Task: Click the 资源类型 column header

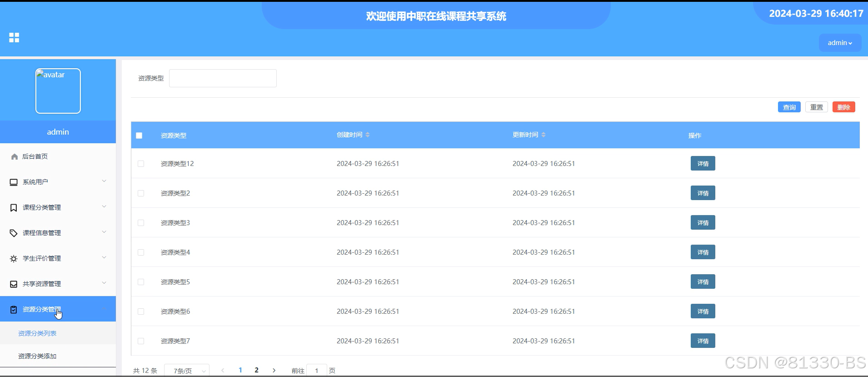Action: pyautogui.click(x=174, y=136)
